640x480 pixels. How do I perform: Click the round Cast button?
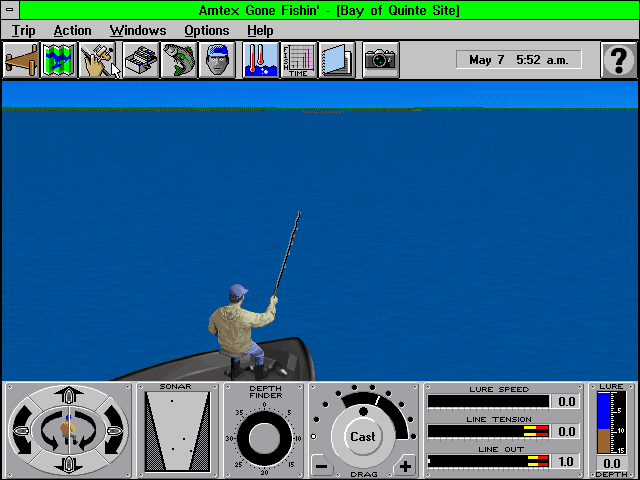362,436
